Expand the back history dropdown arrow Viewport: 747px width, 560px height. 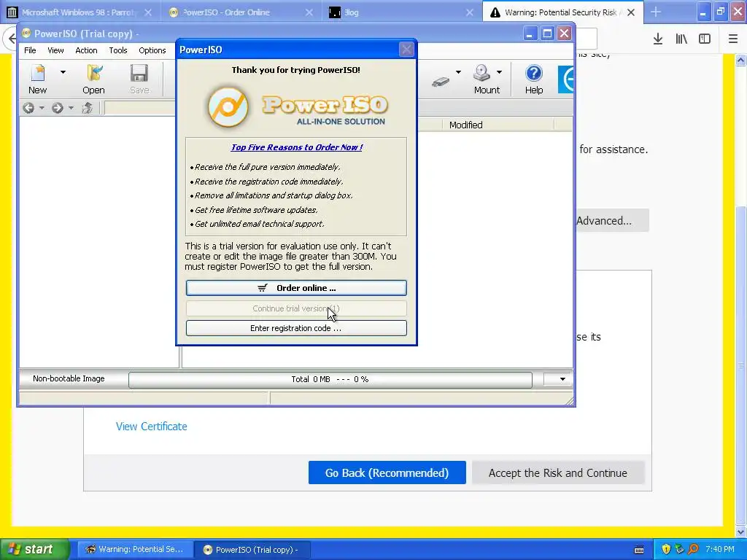(42, 108)
